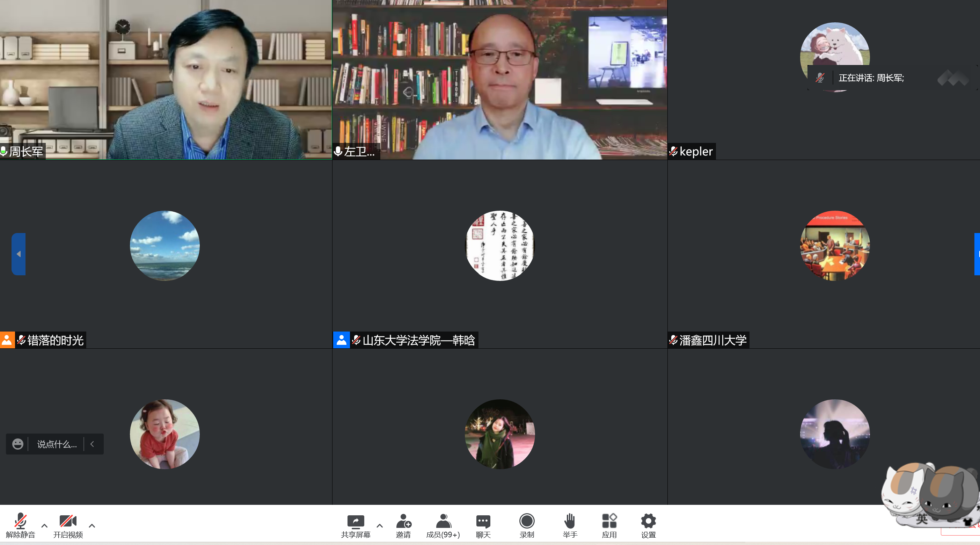Open the Chat (聊天) panel

[x=483, y=521]
